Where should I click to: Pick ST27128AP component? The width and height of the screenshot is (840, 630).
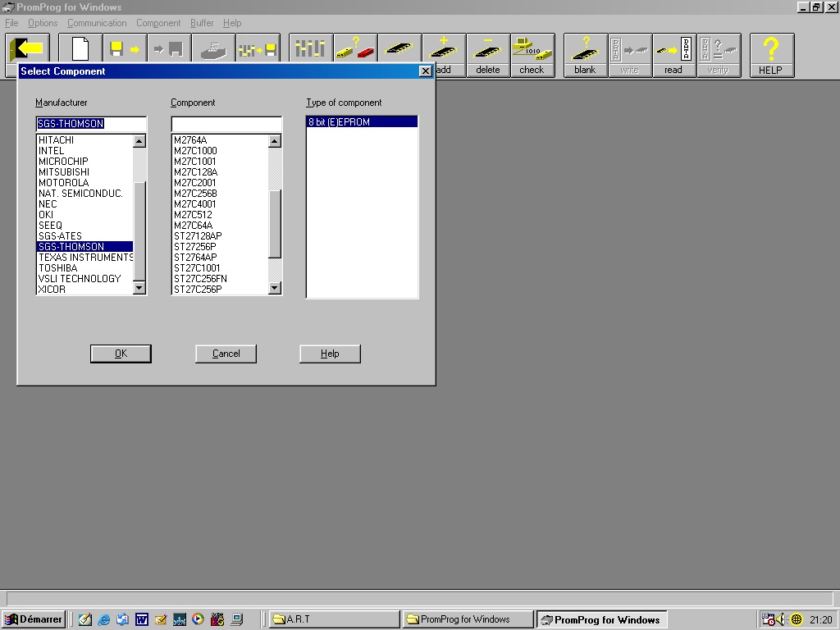tap(220, 235)
